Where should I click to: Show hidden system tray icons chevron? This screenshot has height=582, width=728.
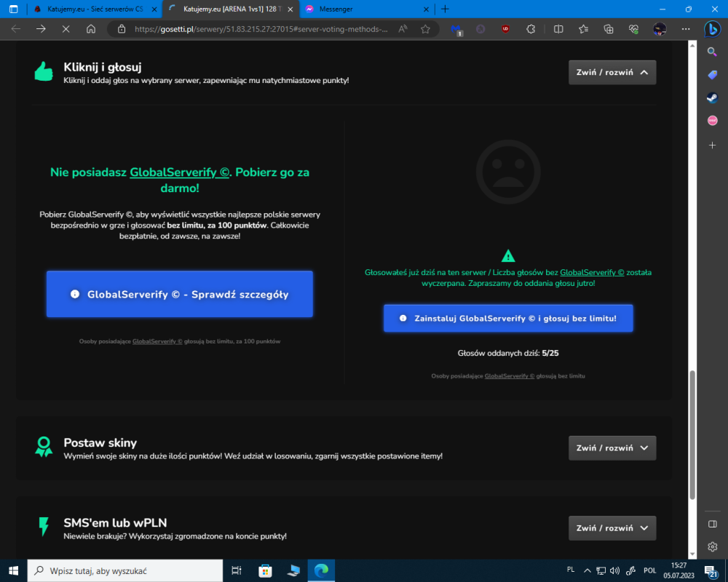(x=587, y=571)
